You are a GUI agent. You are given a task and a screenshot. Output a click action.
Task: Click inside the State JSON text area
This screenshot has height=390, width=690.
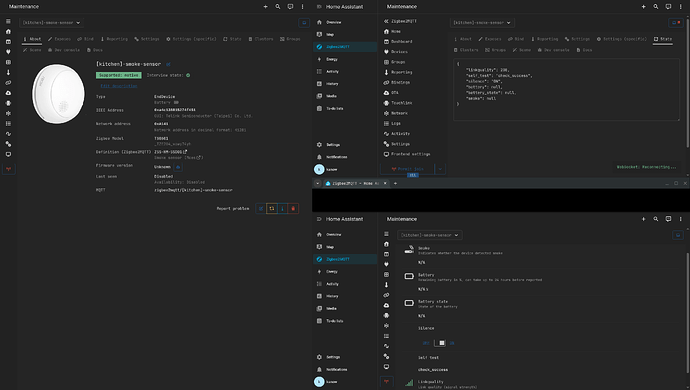[x=566, y=90]
